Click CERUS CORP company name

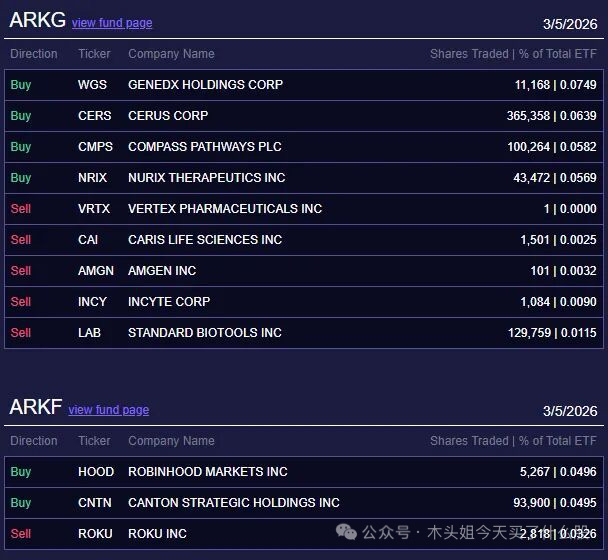point(168,116)
